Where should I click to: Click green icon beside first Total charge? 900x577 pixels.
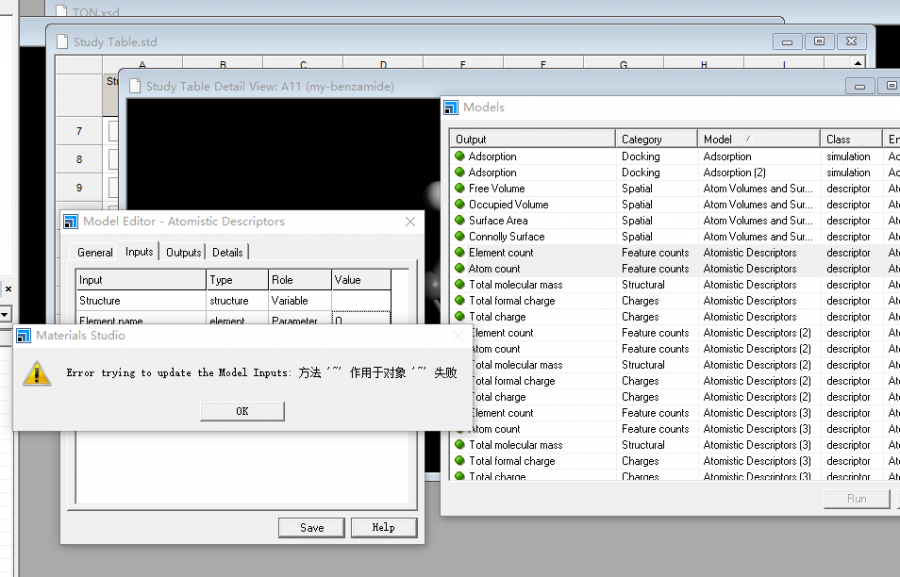tap(460, 316)
